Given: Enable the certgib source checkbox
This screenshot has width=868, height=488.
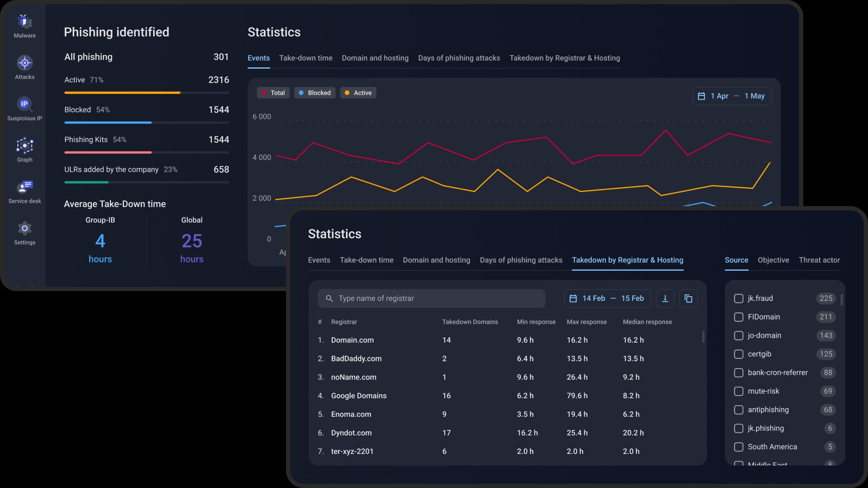Looking at the screenshot, I should tap(738, 354).
